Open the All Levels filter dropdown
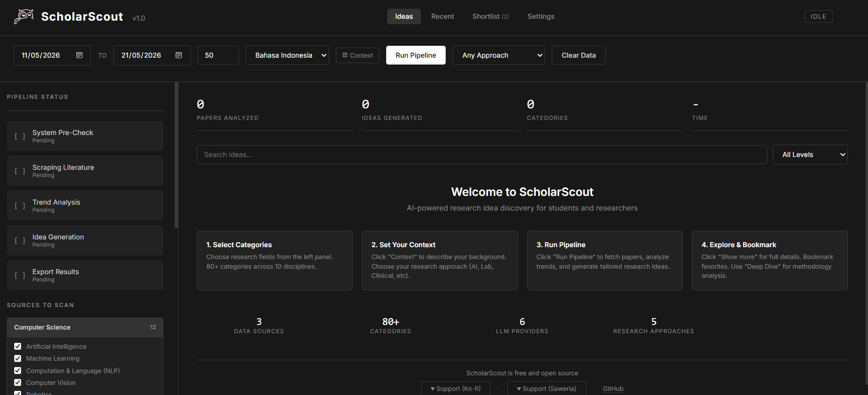Screen dimensions: 868x395 (x=810, y=155)
